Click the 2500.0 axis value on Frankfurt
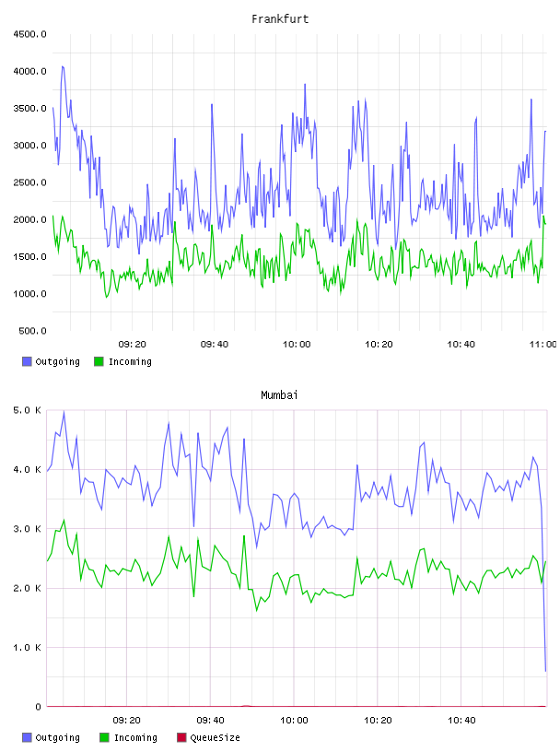The width and height of the screenshot is (560, 752). click(29, 182)
